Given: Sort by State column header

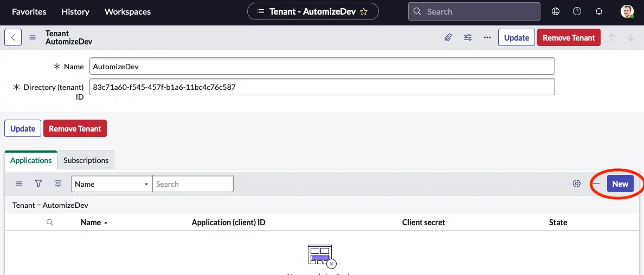Looking at the screenshot, I should pyautogui.click(x=558, y=222).
